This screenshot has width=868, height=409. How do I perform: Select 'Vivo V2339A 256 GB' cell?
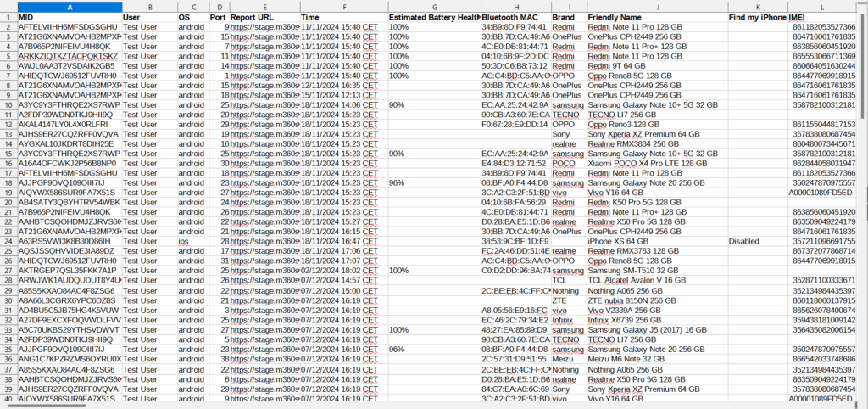click(x=657, y=310)
